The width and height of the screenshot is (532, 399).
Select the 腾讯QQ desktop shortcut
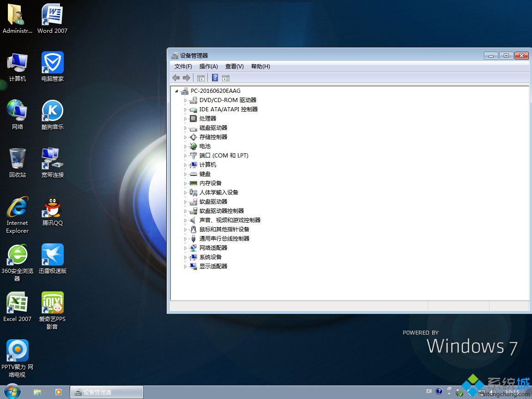pyautogui.click(x=52, y=212)
